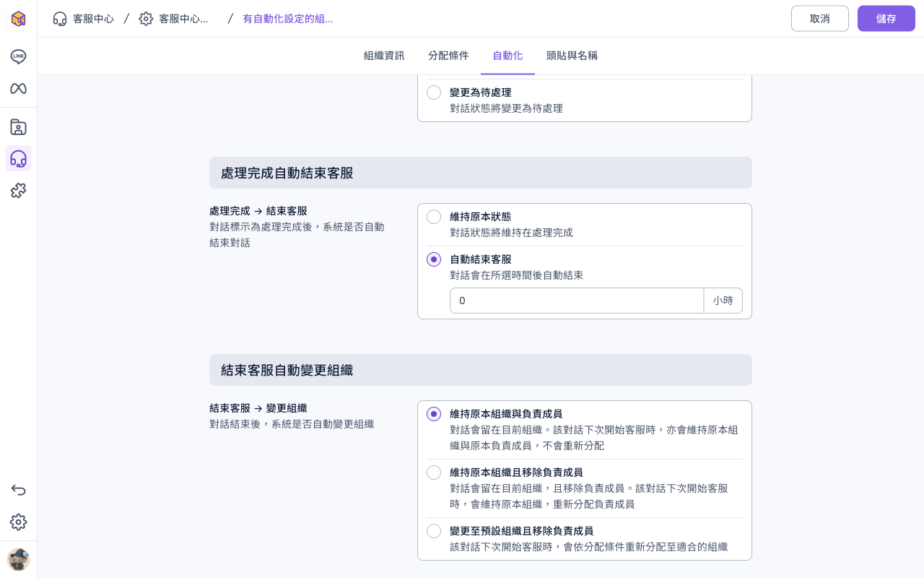Click the 小時 unit label beside input

[723, 301]
